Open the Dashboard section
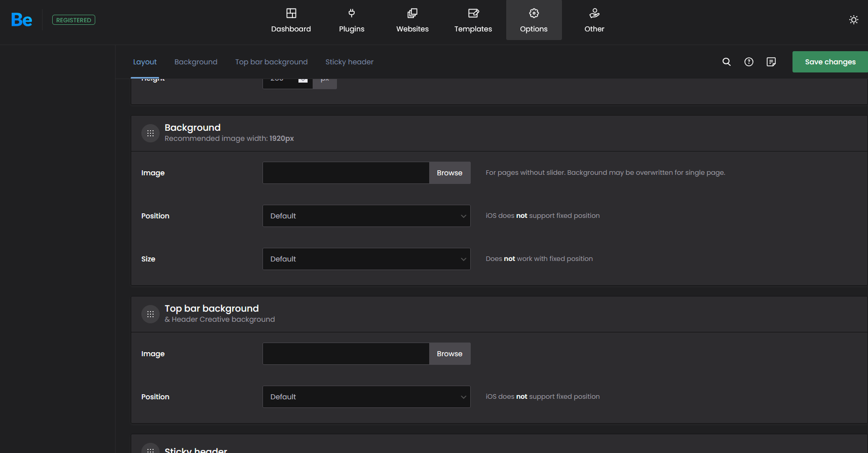The image size is (868, 453). click(291, 20)
